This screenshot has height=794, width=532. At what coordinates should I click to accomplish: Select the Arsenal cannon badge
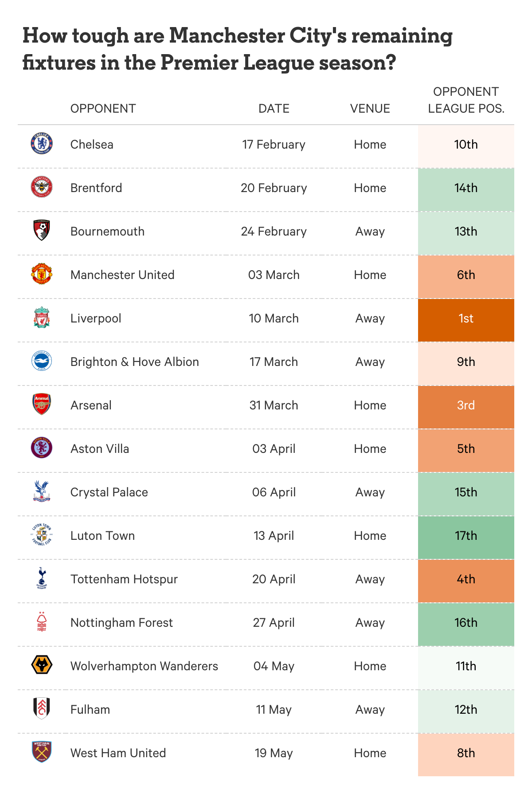point(42,405)
